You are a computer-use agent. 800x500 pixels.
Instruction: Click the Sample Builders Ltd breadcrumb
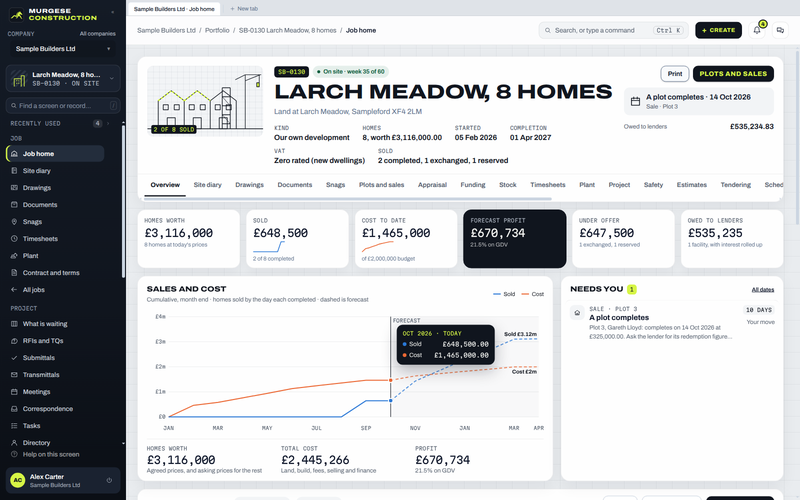coord(166,30)
